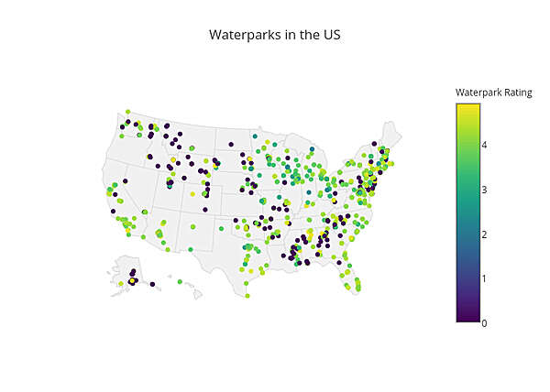550x392 pixels.
Task: Click the dark purple bottom of the colorbar
Action: tap(467, 316)
